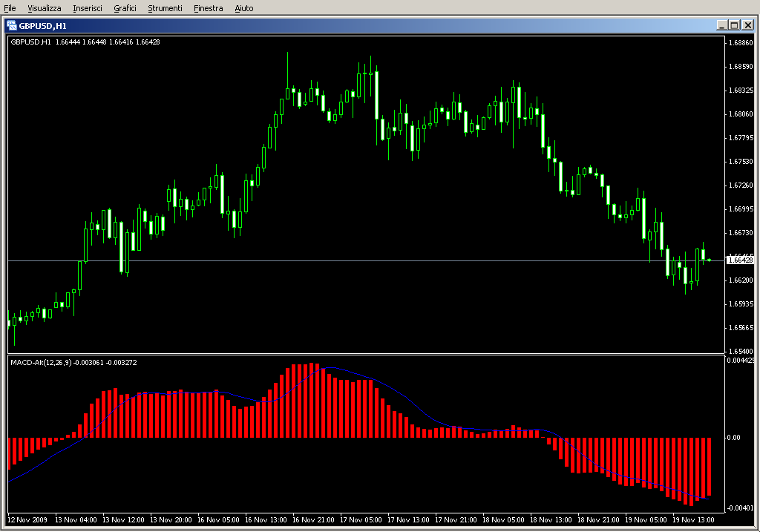Screen dimensions: 760x532
Task: Maximize the GBPUSD,H1 chart window
Action: click(x=734, y=25)
